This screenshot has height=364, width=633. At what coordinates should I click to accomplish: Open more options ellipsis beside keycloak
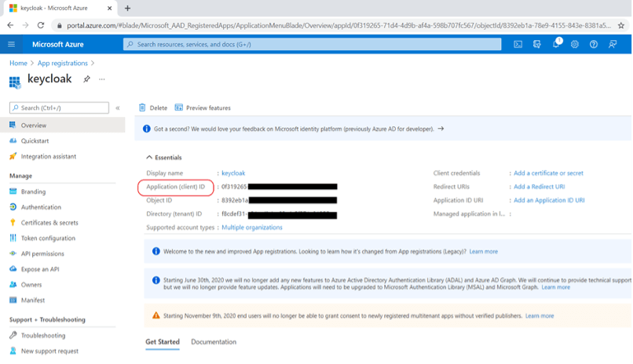[102, 79]
